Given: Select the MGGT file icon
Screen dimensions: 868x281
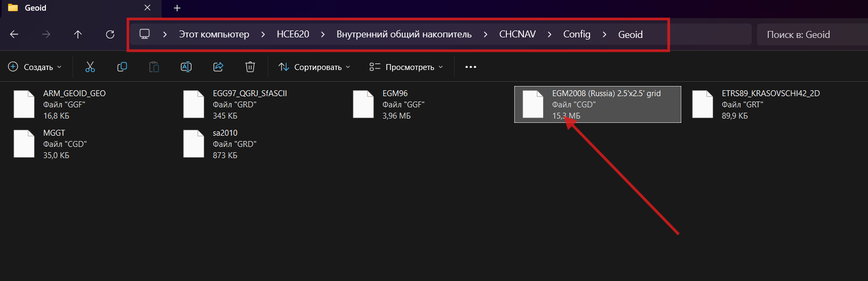Looking at the screenshot, I should click(24, 144).
